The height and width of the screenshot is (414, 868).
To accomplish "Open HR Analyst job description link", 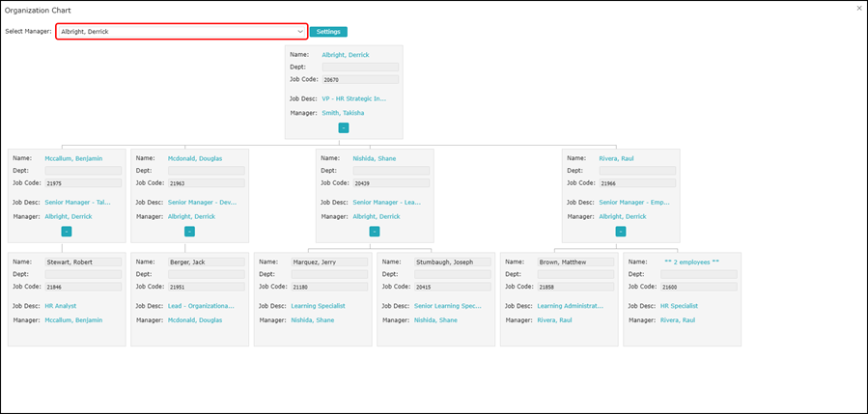I will click(x=60, y=305).
